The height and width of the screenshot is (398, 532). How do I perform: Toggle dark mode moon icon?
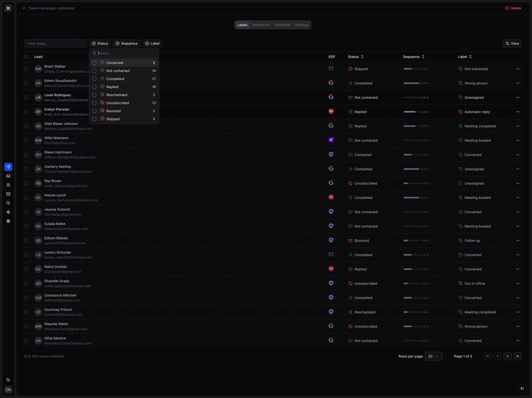[8, 380]
